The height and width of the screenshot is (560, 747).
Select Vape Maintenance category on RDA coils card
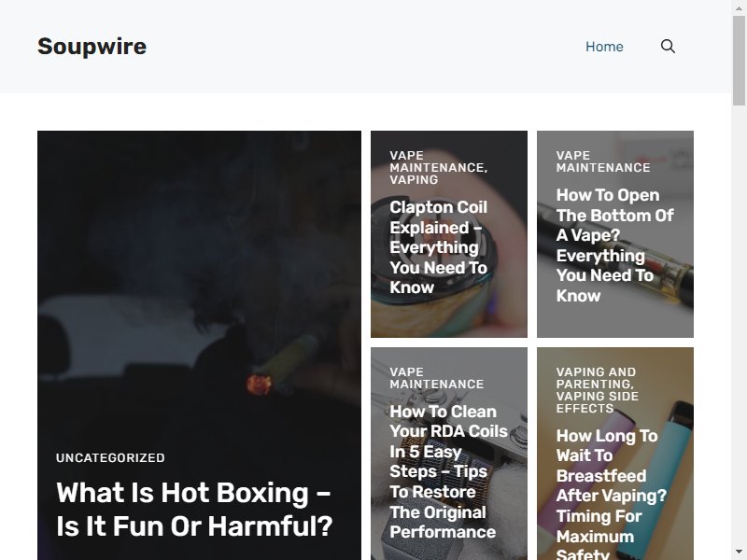tap(437, 378)
